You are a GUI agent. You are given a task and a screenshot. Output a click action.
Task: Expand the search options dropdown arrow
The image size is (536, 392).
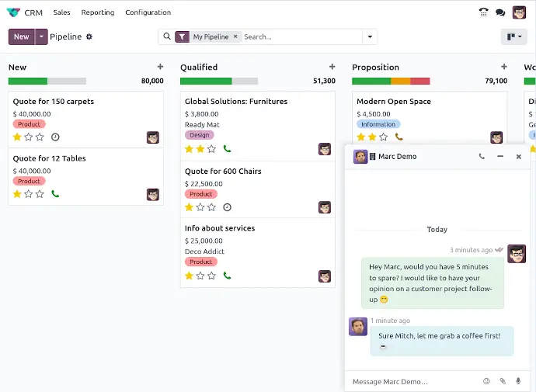point(370,36)
